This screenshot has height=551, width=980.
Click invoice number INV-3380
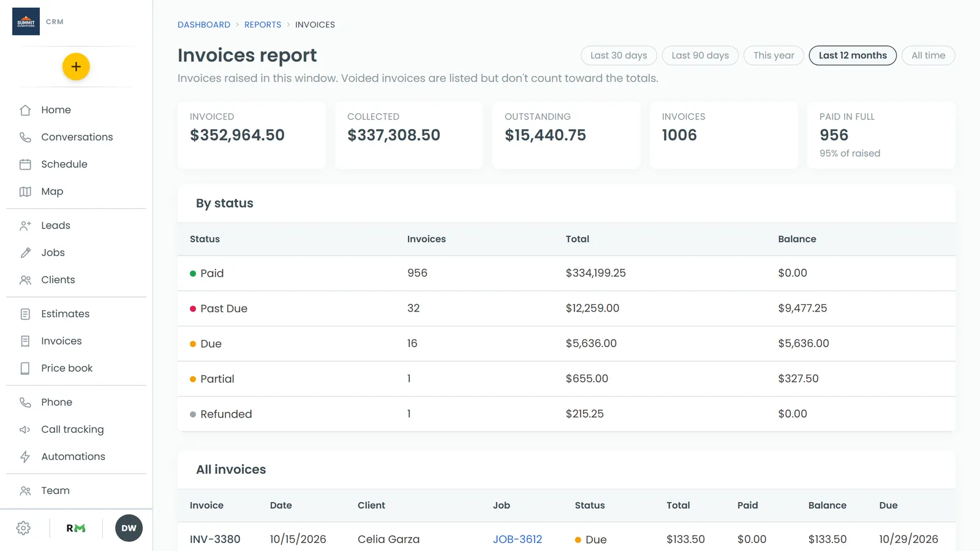pyautogui.click(x=215, y=539)
